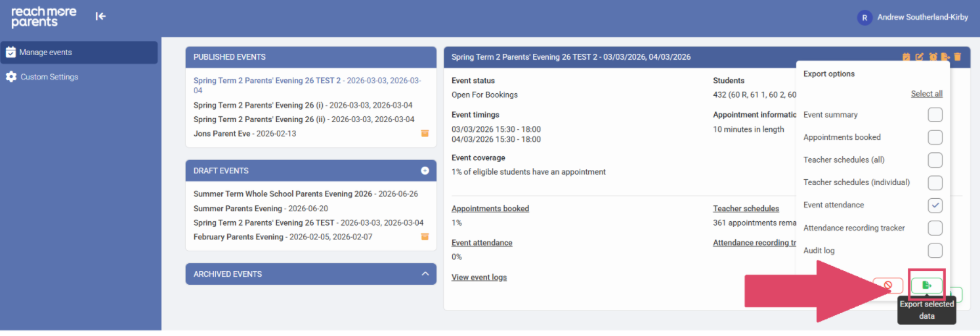Viewport: 980px width, 336px height.
Task: Uncheck the Event attendance checkbox
Action: click(x=935, y=205)
